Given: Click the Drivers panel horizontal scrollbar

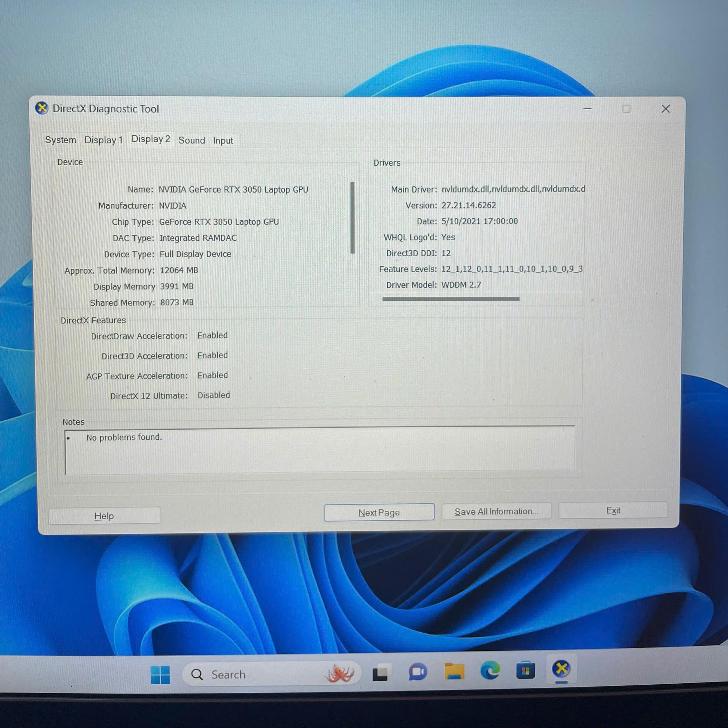Looking at the screenshot, I should 451,299.
